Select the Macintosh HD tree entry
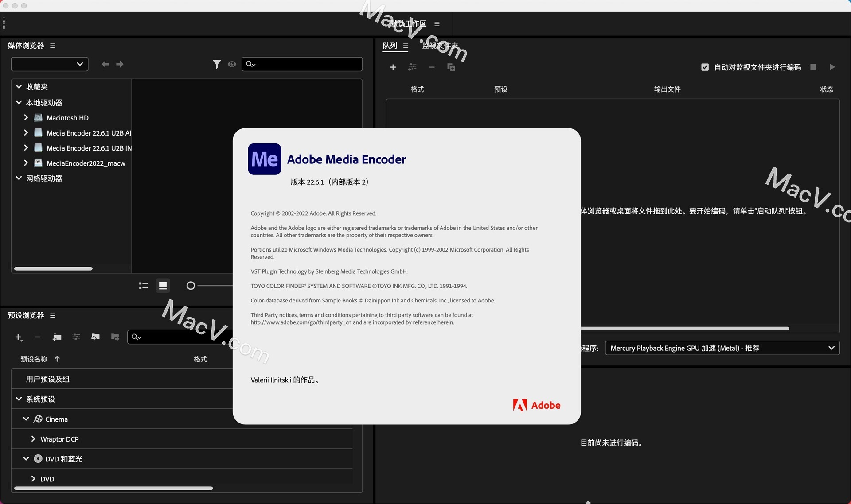The width and height of the screenshot is (851, 504). [67, 118]
